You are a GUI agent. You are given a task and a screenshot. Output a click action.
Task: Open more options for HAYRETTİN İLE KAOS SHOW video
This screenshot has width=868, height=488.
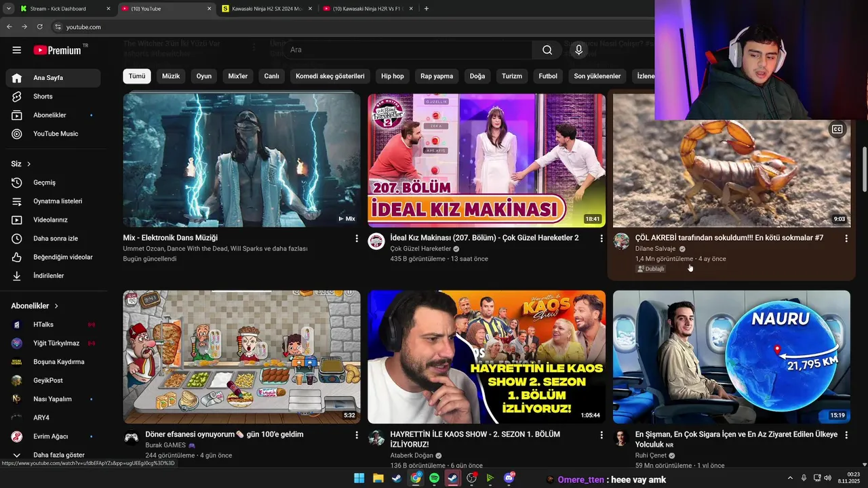[x=601, y=435]
